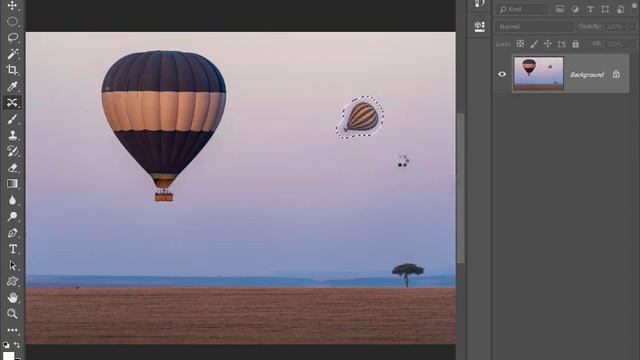
Task: Select the Hand tool
Action: 12,298
